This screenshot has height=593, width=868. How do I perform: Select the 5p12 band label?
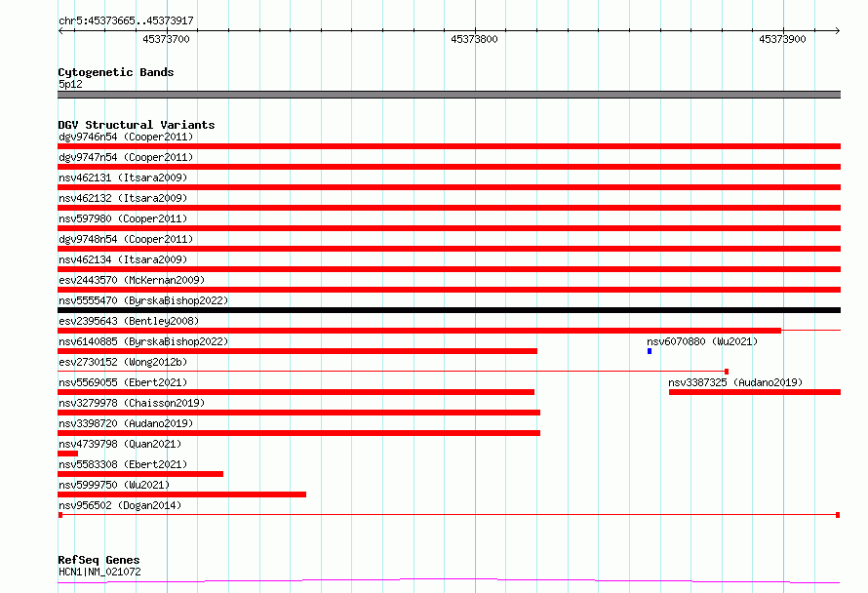click(70, 84)
